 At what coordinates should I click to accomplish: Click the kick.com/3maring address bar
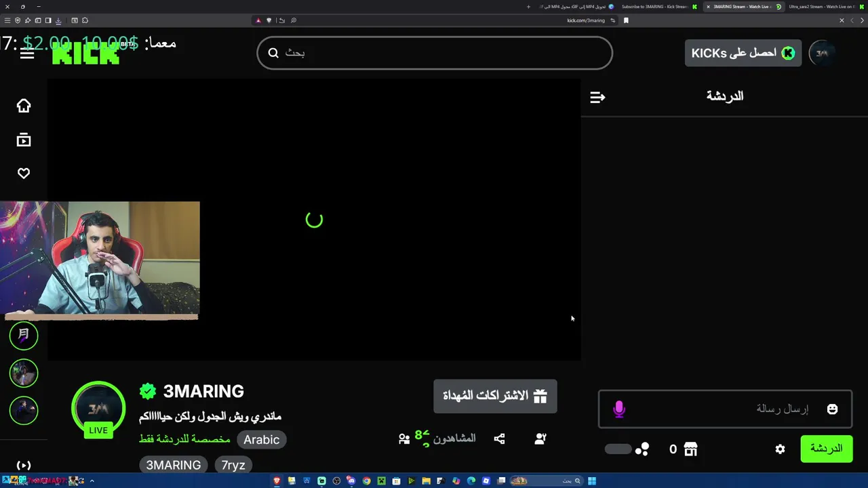(x=586, y=20)
